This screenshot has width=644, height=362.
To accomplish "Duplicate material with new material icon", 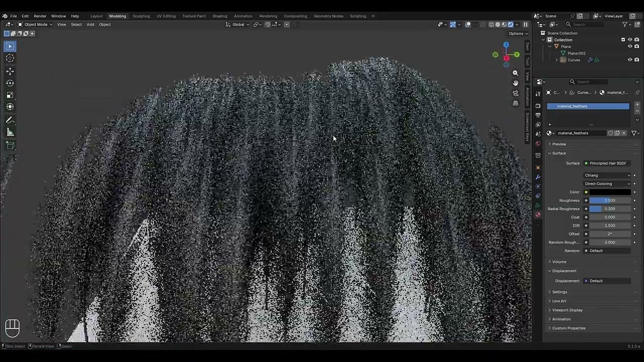I will (617, 133).
